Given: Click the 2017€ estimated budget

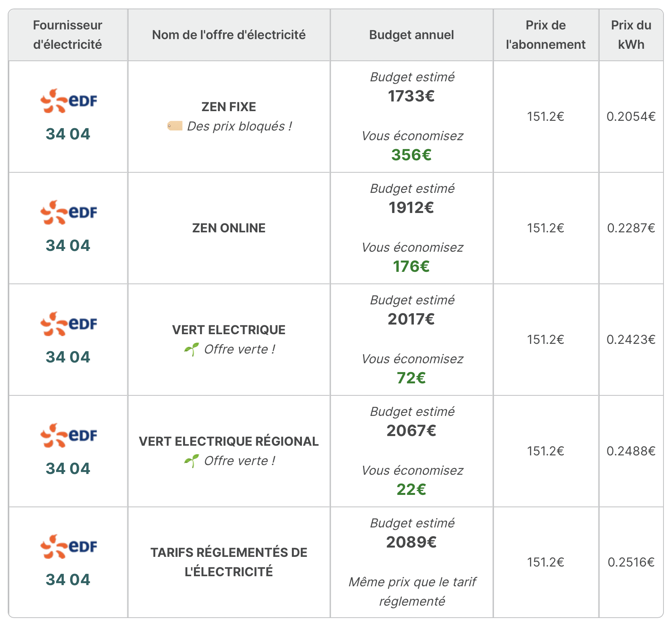Looking at the screenshot, I should click(x=411, y=319).
